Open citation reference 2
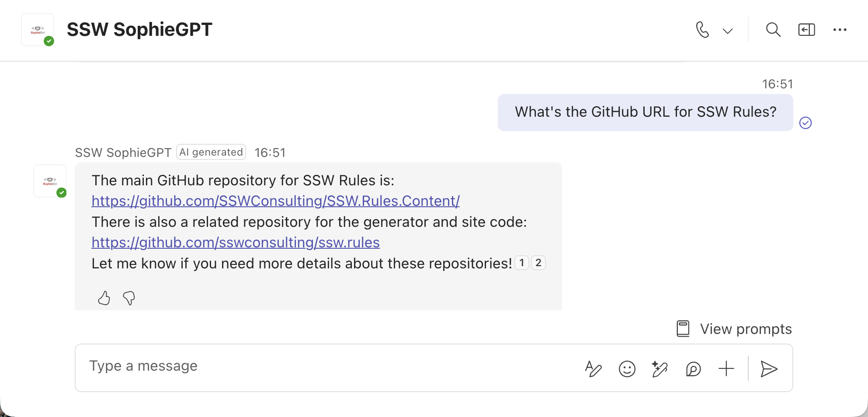This screenshot has height=417, width=868. 538,263
